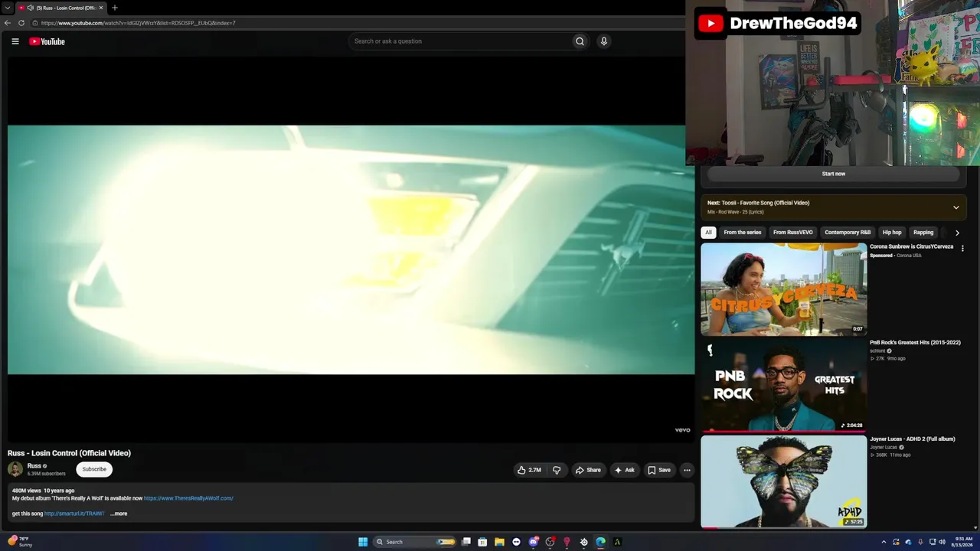The width and height of the screenshot is (980, 551).
Task: Reload the YouTube page
Action: click(21, 23)
